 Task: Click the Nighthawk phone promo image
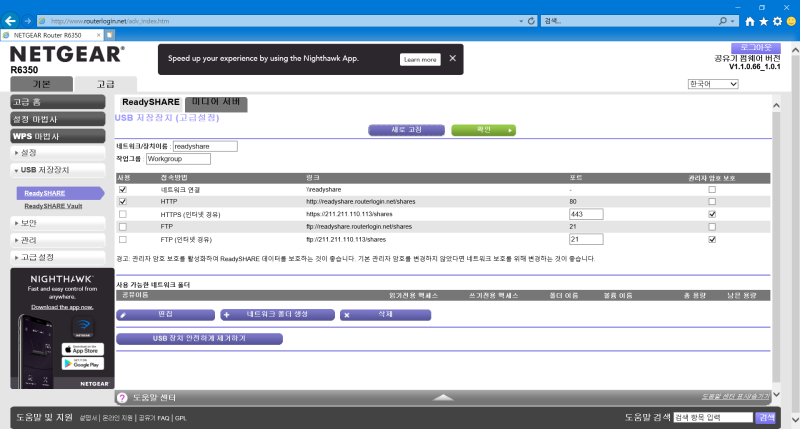click(36, 350)
